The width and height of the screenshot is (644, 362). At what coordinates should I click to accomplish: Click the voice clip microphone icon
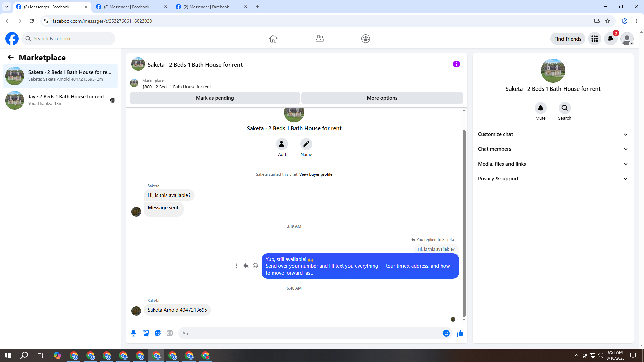(133, 333)
